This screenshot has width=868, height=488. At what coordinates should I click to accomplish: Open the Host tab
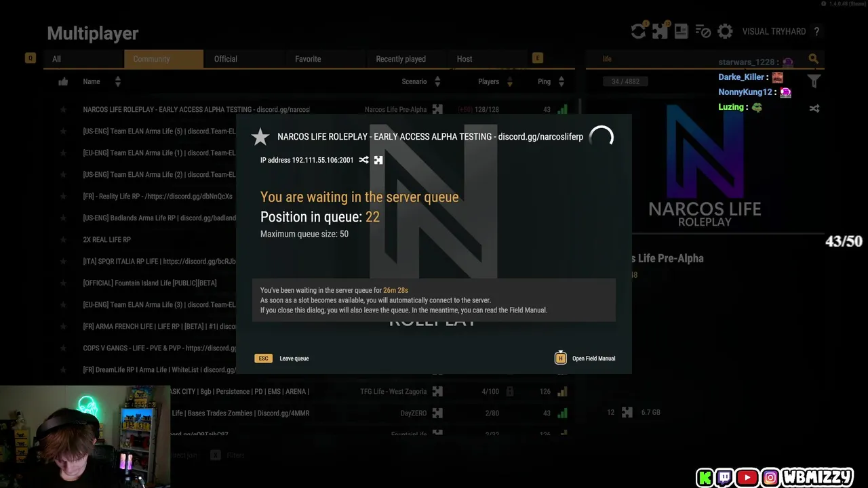[x=486, y=59]
